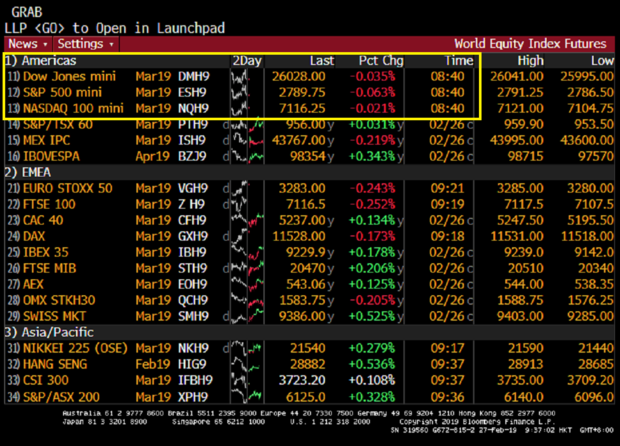
Task: Click the last price 26028.00
Action: click(299, 76)
